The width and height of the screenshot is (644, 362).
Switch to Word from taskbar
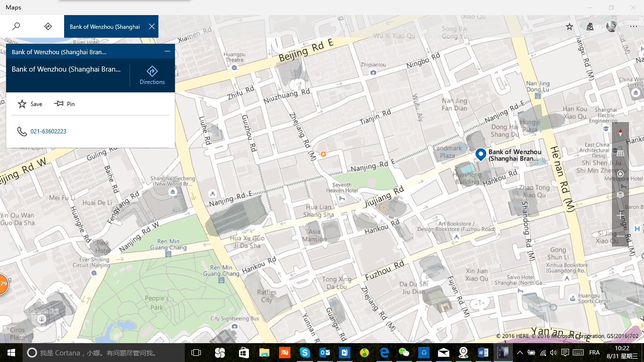coord(483,353)
